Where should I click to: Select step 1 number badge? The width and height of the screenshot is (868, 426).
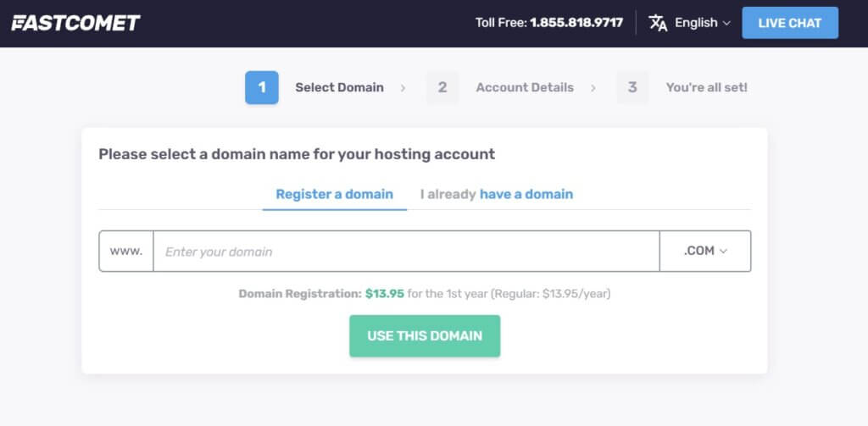262,87
